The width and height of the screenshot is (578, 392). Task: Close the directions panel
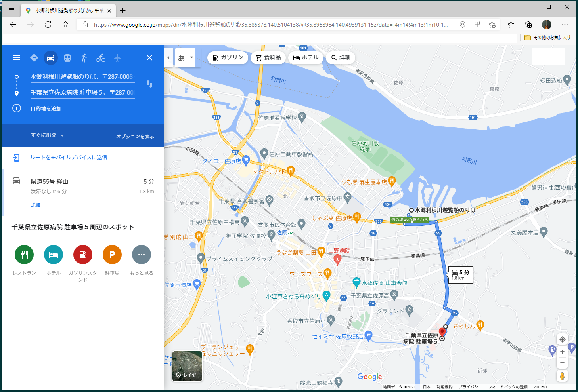[149, 58]
